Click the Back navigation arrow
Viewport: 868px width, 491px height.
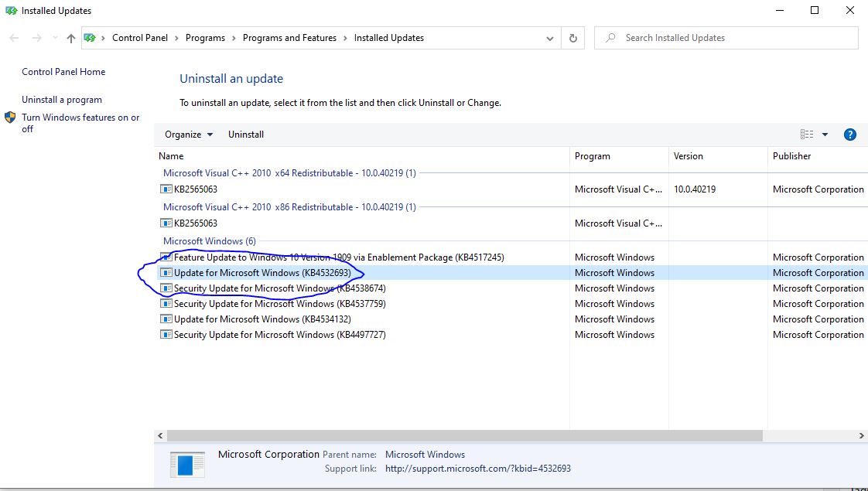(15, 38)
